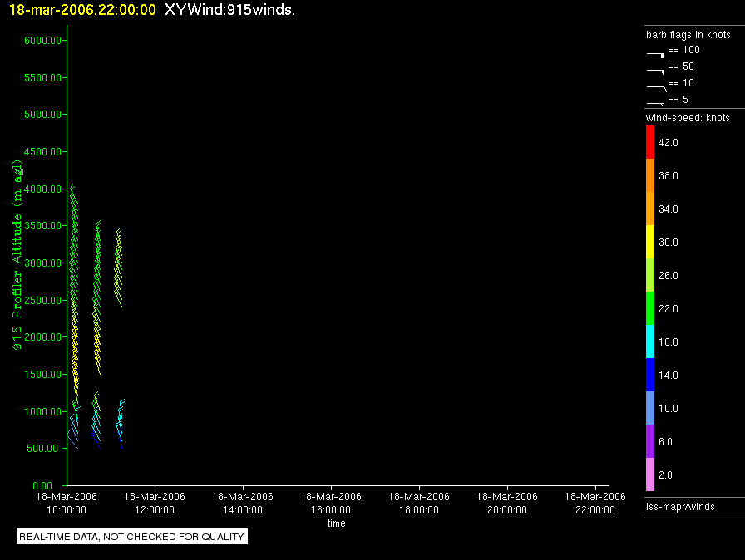Click the 0.00 altitude tick label

coord(42,485)
